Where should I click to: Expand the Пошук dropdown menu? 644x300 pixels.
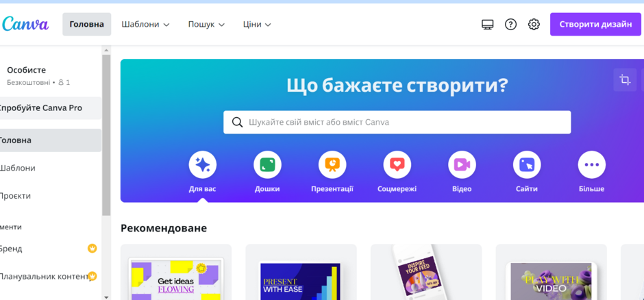(206, 24)
